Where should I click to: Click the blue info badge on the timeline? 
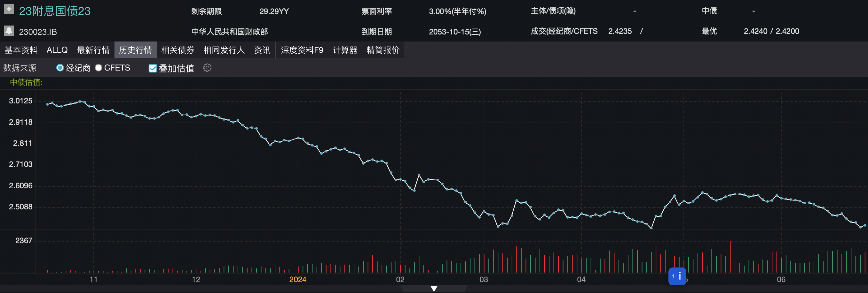click(677, 276)
